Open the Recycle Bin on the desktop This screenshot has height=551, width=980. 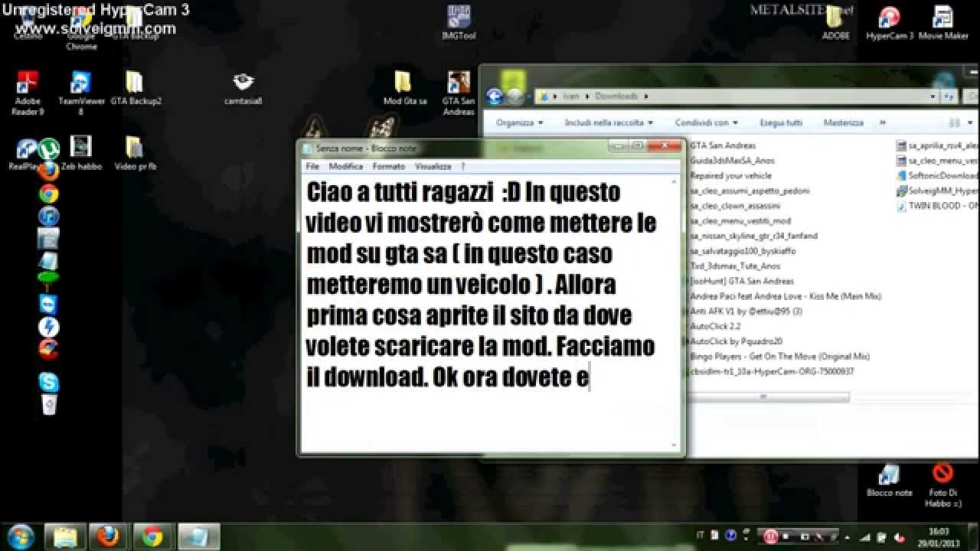(x=49, y=405)
